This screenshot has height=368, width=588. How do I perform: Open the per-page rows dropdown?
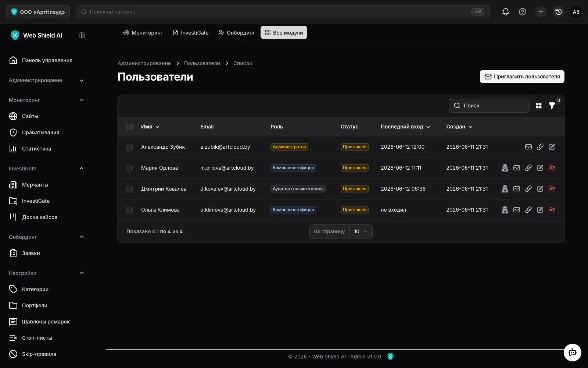pos(361,231)
